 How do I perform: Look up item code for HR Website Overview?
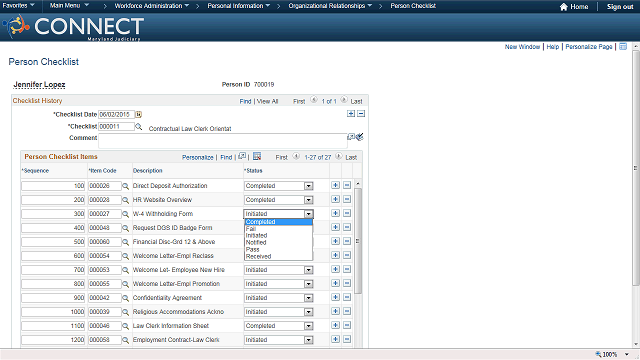point(126,200)
